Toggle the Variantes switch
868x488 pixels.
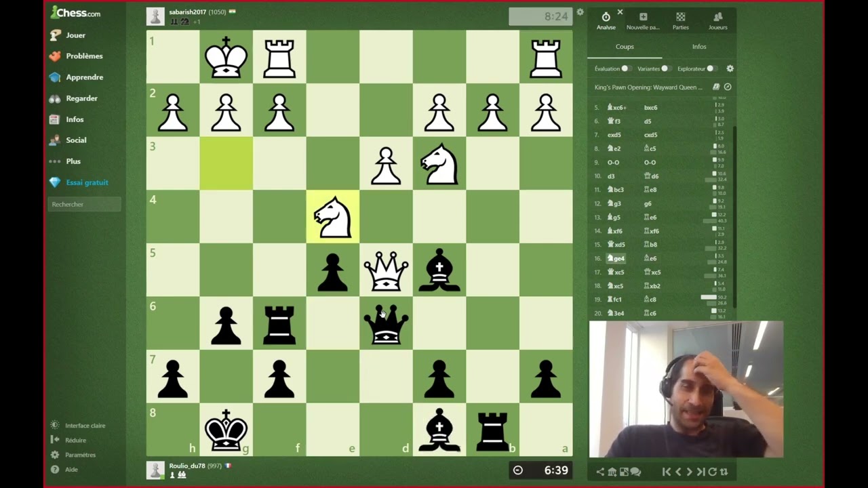click(x=665, y=68)
